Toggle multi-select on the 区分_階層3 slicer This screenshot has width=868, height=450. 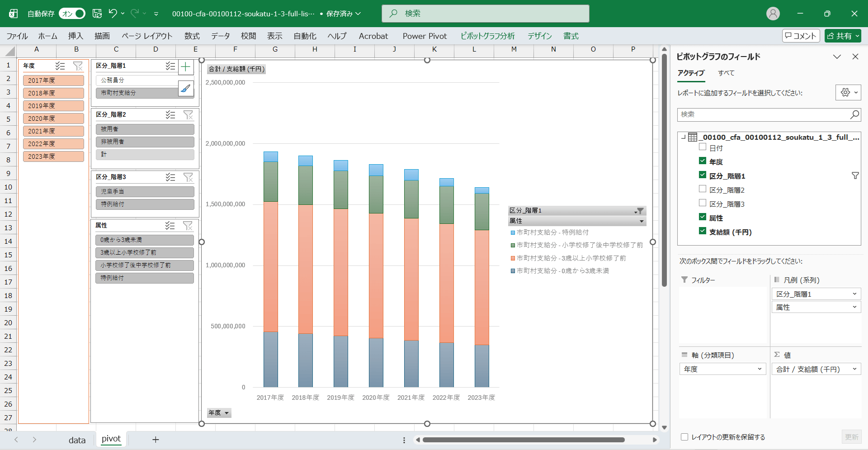click(170, 177)
